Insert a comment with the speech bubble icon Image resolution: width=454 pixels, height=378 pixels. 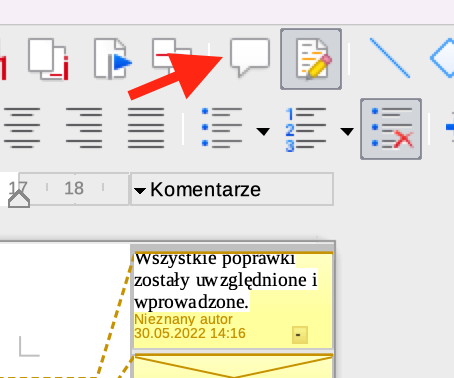click(250, 57)
